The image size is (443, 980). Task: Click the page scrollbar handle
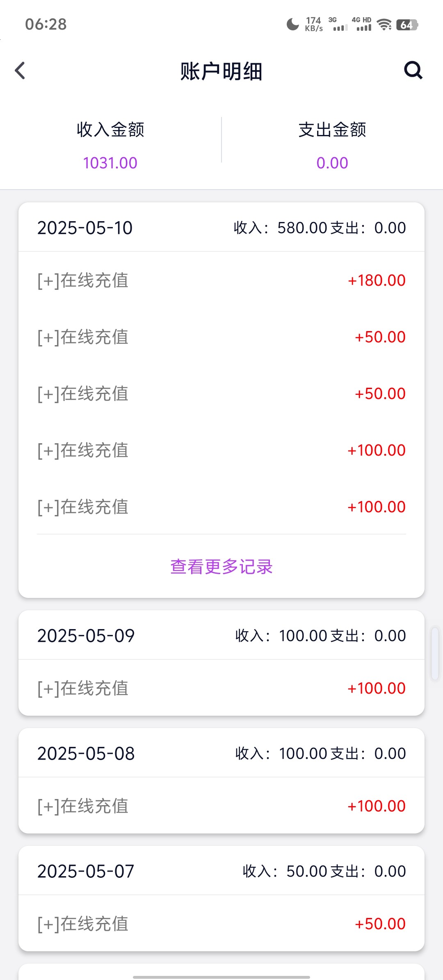tap(435, 653)
